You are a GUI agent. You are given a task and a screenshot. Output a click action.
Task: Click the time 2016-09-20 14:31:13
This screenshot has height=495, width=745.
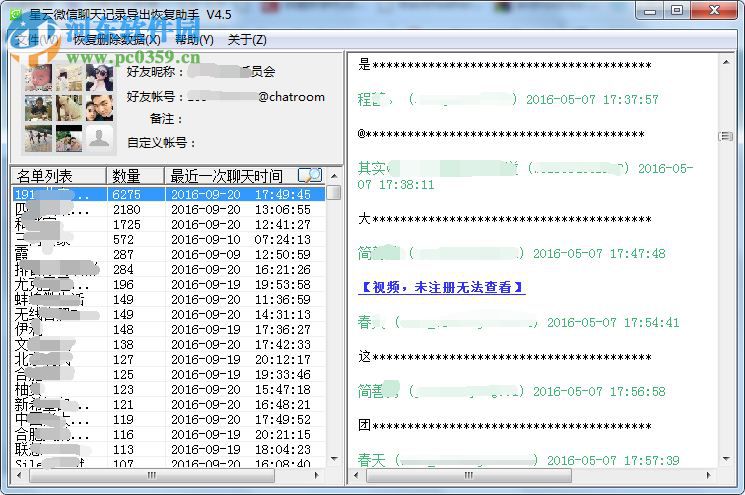coord(241,314)
